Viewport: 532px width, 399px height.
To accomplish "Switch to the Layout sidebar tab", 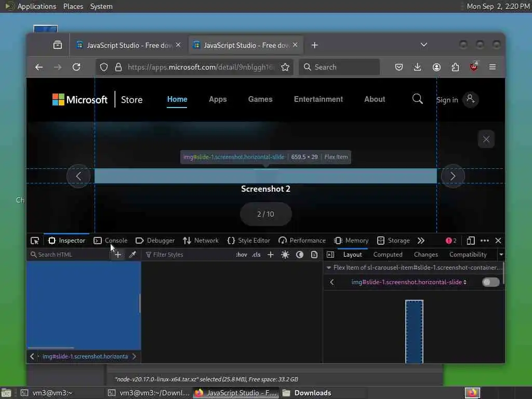I will tap(353, 255).
